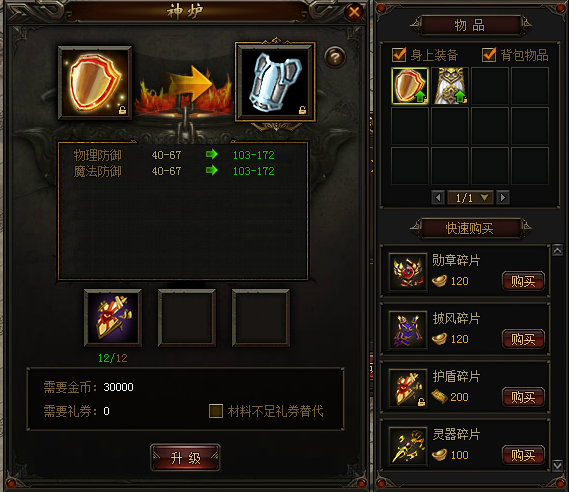The image size is (569, 492).
Task: Toggle the 身上装备 checkbox
Action: [399, 55]
